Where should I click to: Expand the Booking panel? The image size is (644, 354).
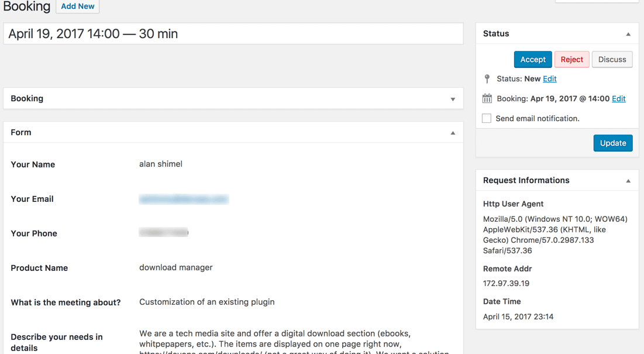453,99
